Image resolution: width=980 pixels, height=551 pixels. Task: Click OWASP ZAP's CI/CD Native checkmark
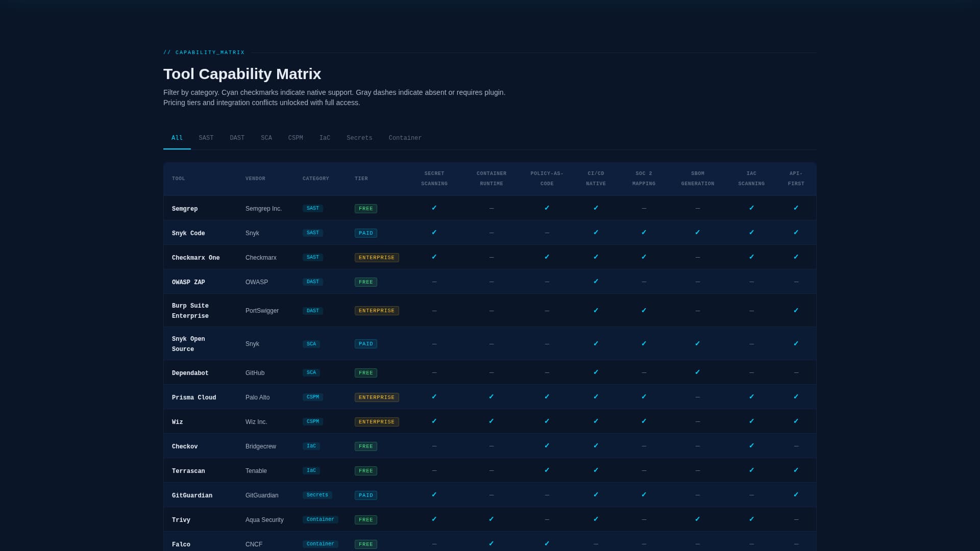click(596, 282)
